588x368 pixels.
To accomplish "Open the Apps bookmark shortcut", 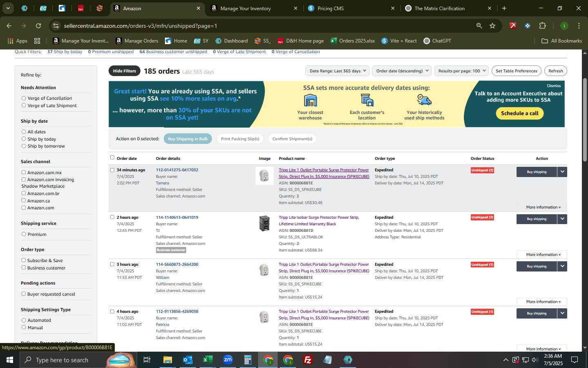I will (x=17, y=41).
